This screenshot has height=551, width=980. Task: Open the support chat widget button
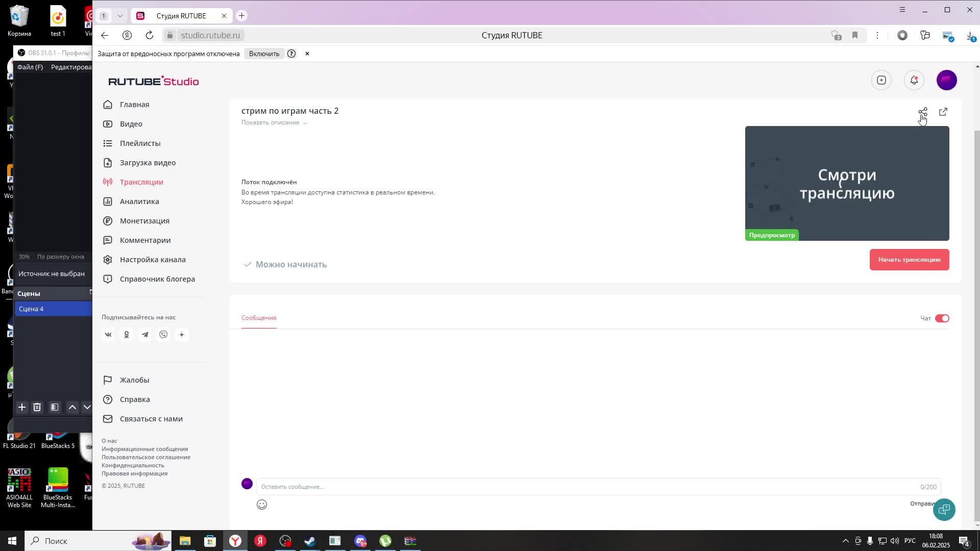(944, 509)
